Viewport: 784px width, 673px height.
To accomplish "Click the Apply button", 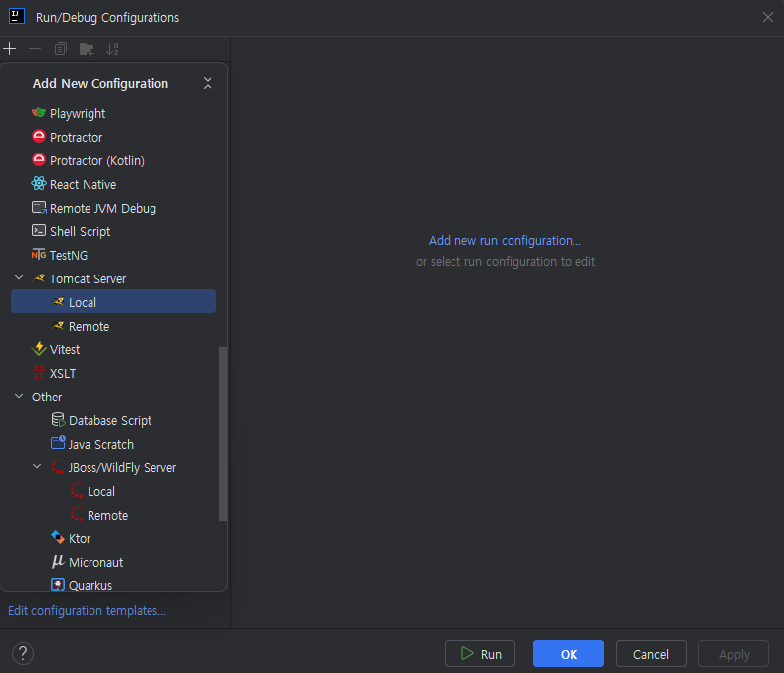I will [734, 653].
